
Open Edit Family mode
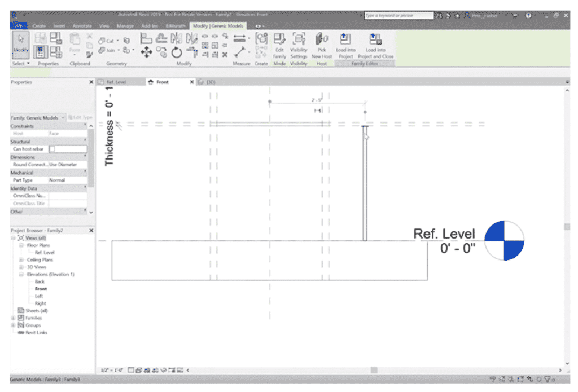[279, 41]
